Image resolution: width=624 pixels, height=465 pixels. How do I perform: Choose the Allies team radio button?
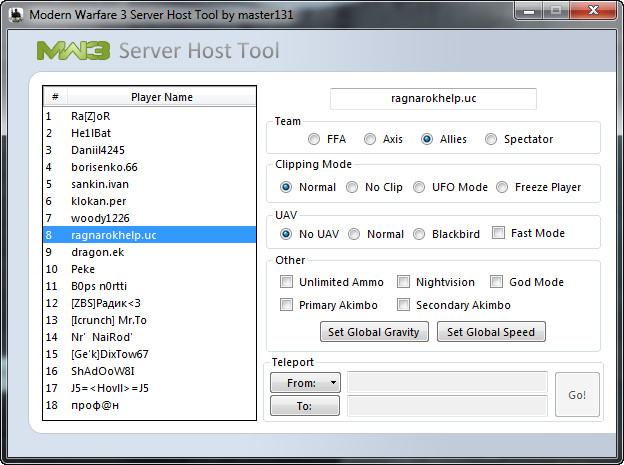(x=427, y=139)
